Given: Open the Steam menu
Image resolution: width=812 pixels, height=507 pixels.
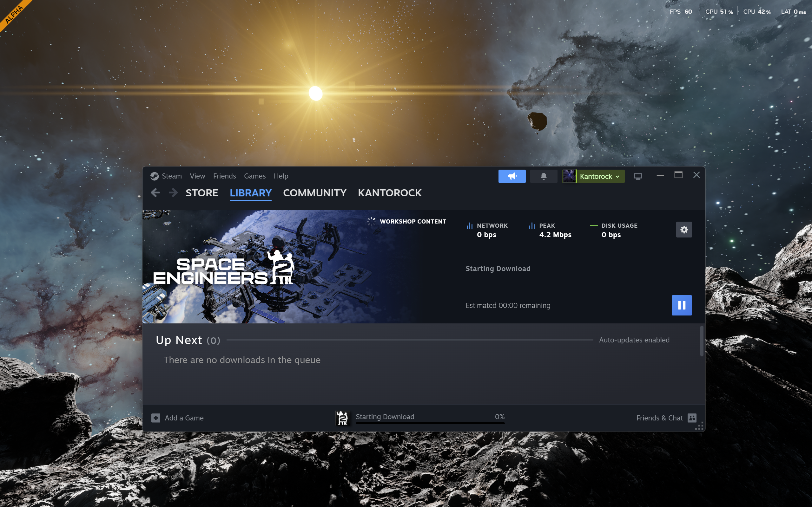Looking at the screenshot, I should (171, 176).
